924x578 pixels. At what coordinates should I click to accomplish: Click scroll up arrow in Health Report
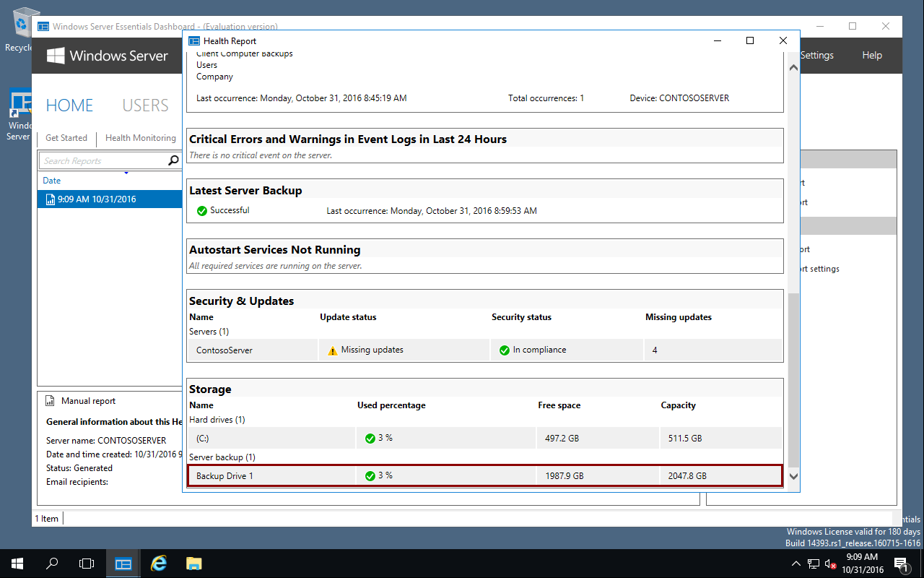tap(793, 68)
